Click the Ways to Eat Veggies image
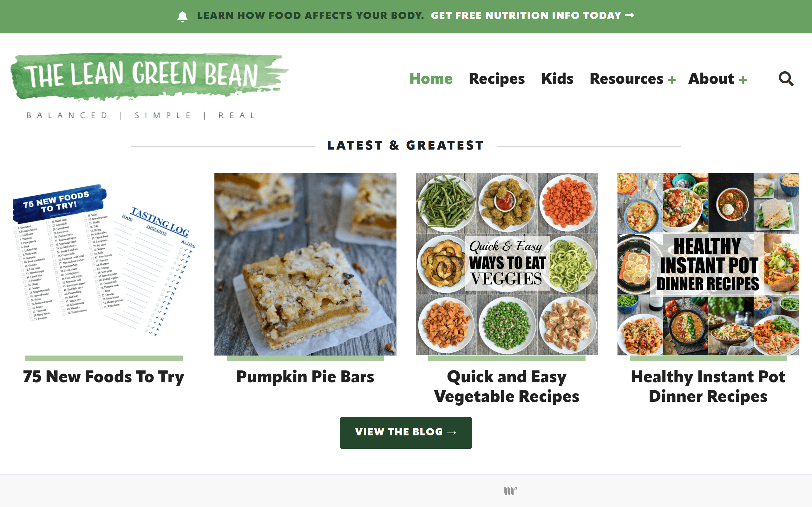The height and width of the screenshot is (507, 812). tap(507, 264)
